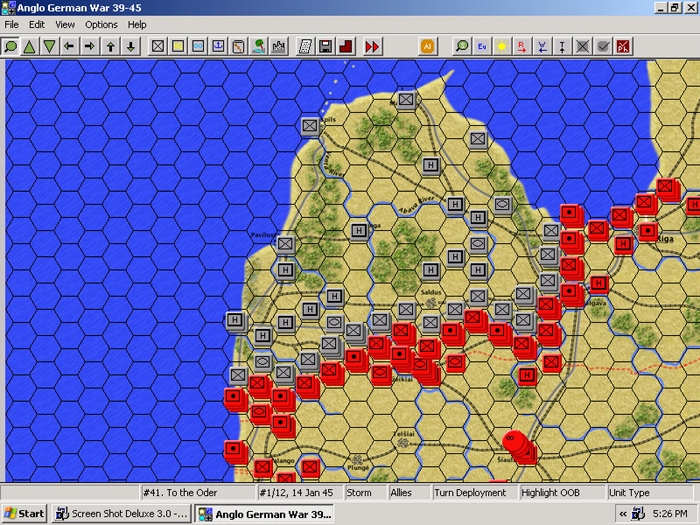Click the city skyline toolbar icon
The image size is (700, 525).
click(x=279, y=46)
